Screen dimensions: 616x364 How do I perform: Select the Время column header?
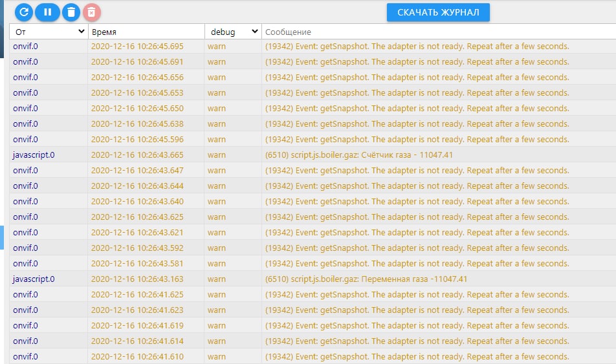pos(104,32)
